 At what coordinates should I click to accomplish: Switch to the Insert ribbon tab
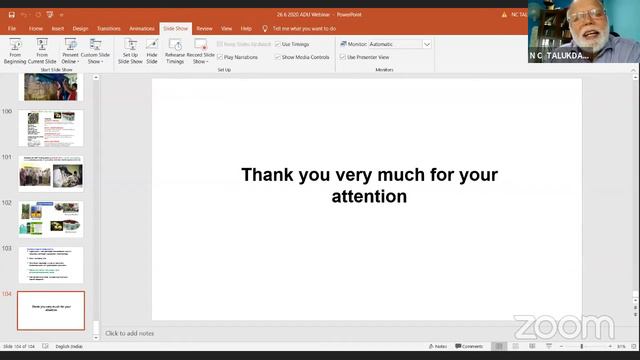point(58,29)
